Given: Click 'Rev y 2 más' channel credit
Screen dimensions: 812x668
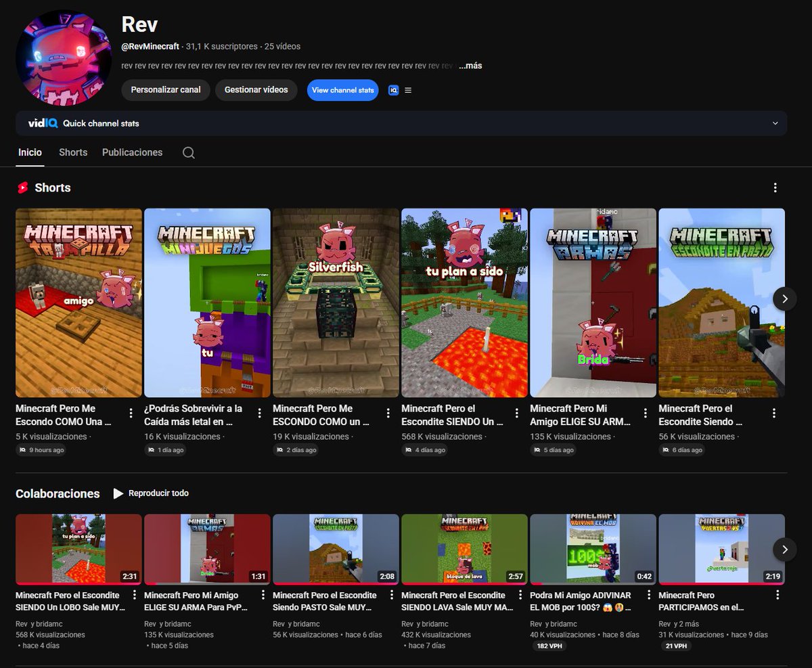Looking at the screenshot, I should tap(679, 624).
